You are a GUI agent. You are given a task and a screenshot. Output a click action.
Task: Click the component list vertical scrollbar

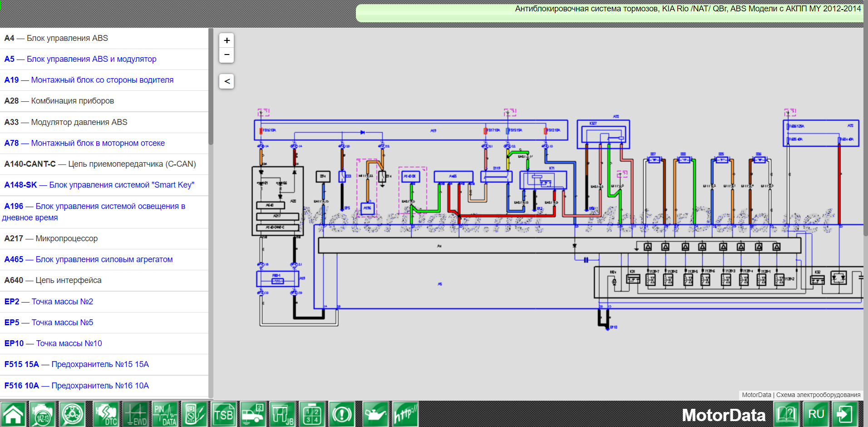tap(211, 86)
